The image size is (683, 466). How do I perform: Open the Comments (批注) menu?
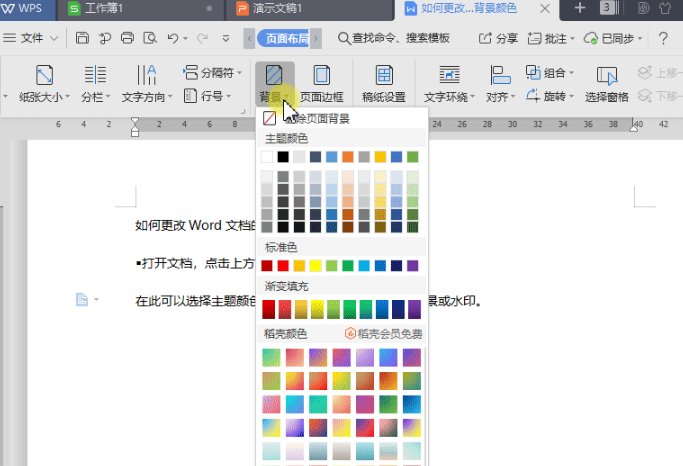point(551,38)
